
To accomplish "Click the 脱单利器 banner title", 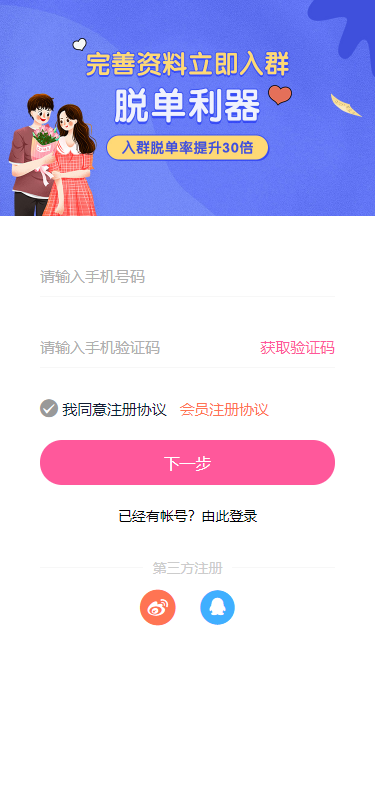I will pos(188,106).
